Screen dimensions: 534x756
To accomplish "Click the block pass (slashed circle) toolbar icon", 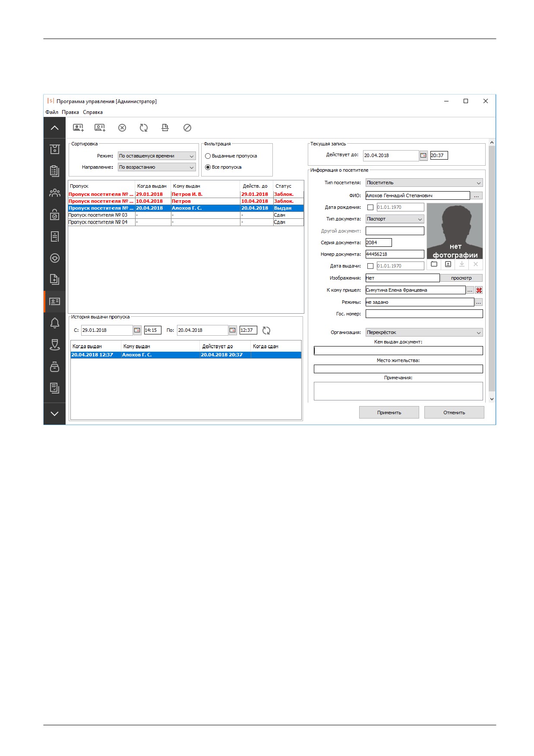I will click(x=187, y=128).
